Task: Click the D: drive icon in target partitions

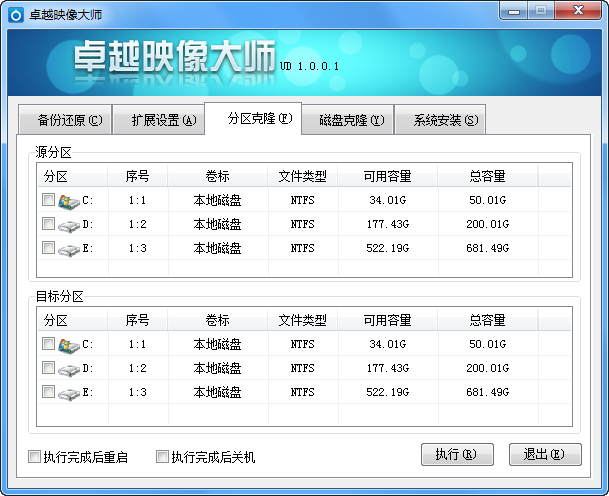Action: pos(68,369)
